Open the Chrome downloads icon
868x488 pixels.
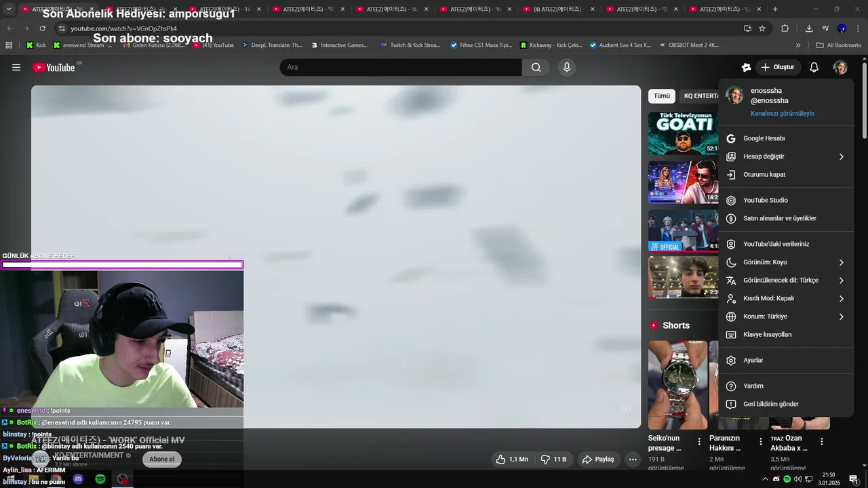[x=809, y=28]
